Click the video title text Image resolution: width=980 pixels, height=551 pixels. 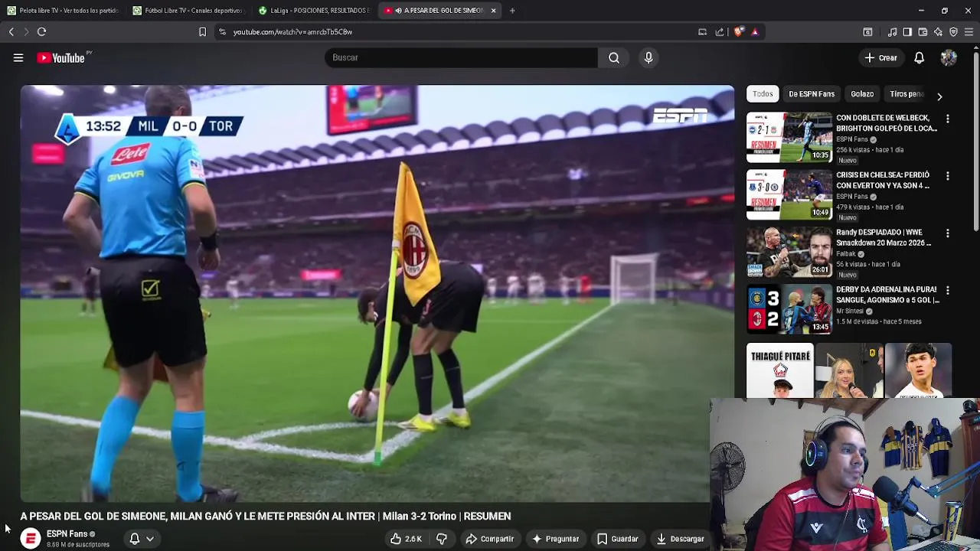(x=266, y=517)
